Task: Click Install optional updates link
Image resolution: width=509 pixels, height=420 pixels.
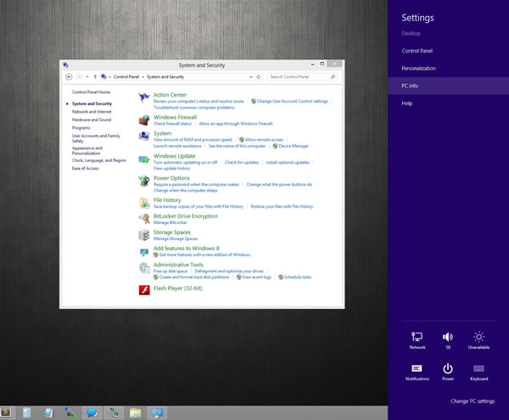Action: point(288,162)
